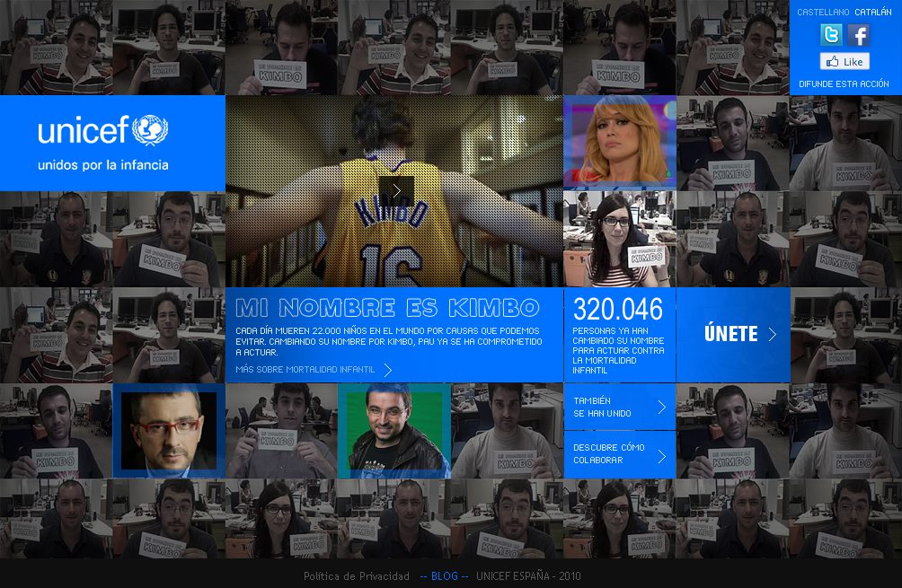Open the Política de Privacidad link
The image size is (902, 588).
coord(356,576)
